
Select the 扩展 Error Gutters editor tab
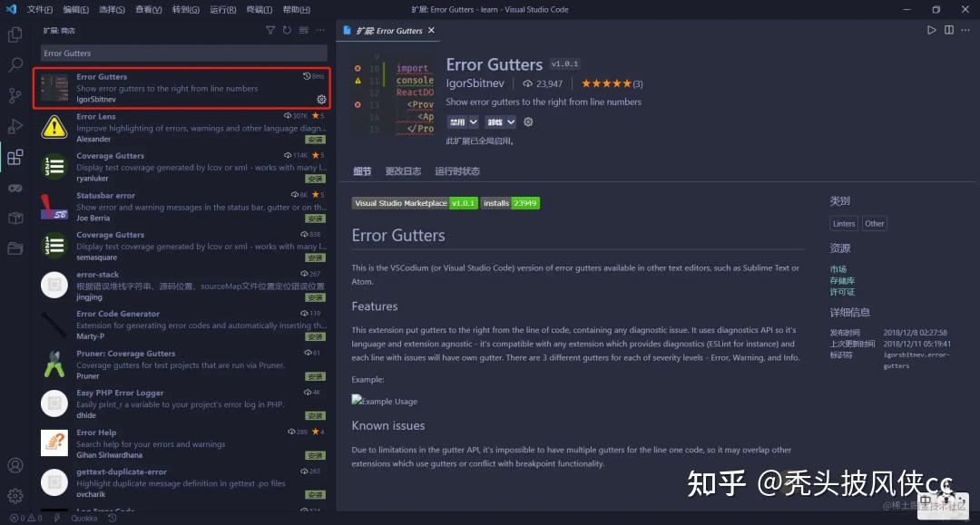point(388,30)
